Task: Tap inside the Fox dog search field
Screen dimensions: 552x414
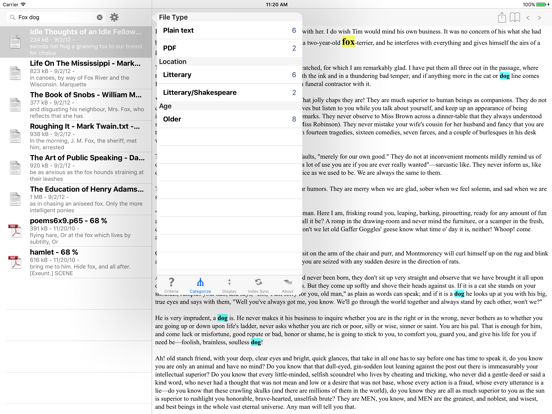Action: [56, 17]
